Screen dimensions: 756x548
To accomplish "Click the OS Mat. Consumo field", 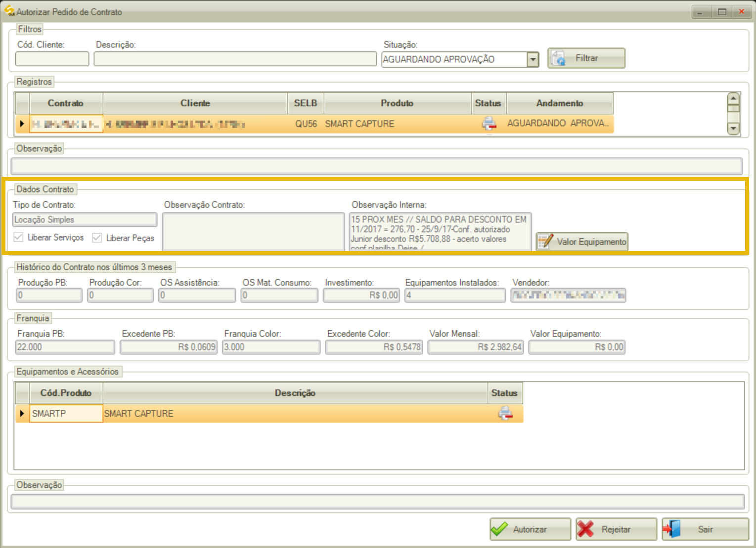I will pos(279,295).
